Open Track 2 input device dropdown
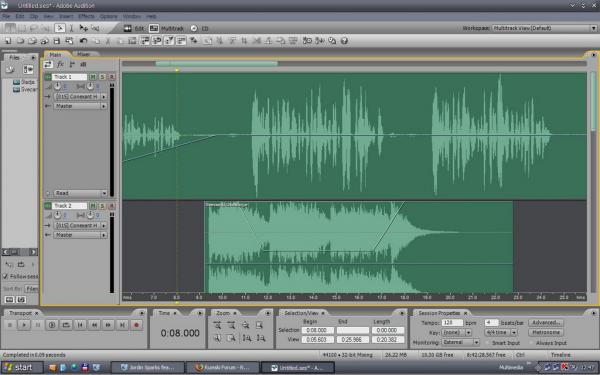This screenshot has height=375, width=600. [x=80, y=225]
